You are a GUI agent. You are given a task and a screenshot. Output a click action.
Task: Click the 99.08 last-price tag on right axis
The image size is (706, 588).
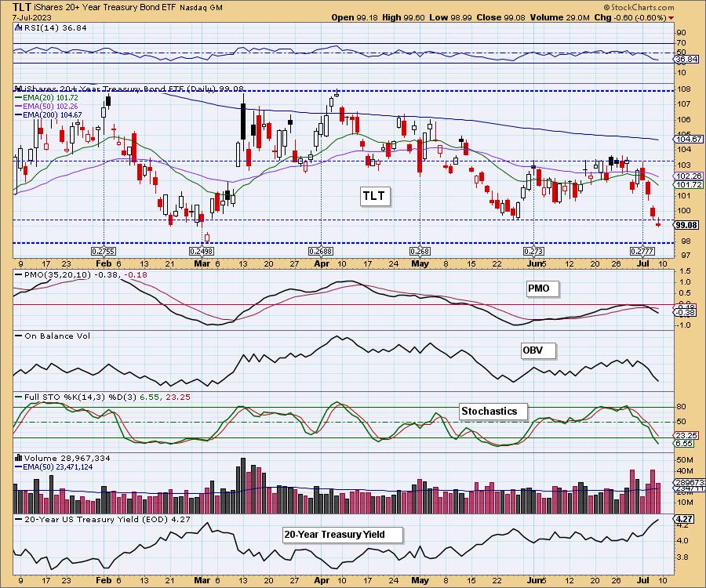pyautogui.click(x=687, y=225)
